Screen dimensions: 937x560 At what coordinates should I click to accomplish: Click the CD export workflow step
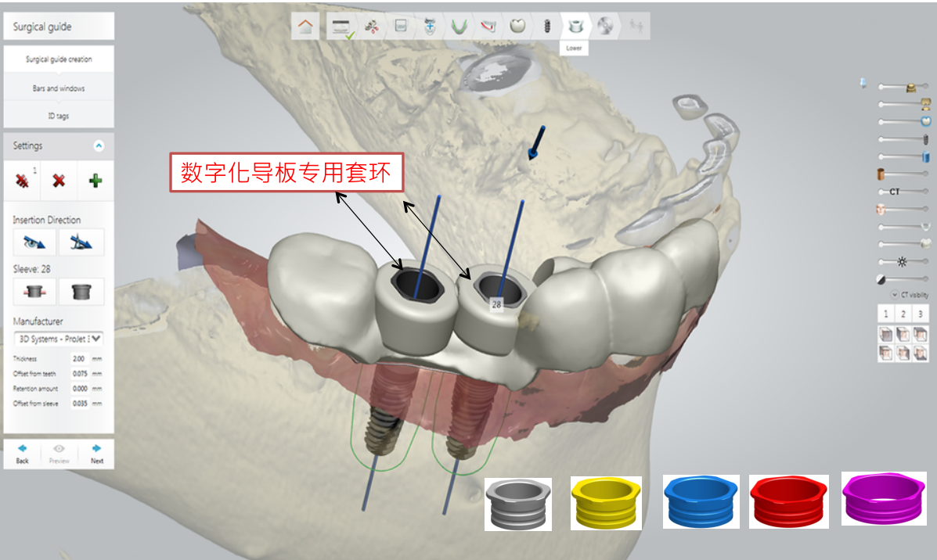click(x=604, y=27)
